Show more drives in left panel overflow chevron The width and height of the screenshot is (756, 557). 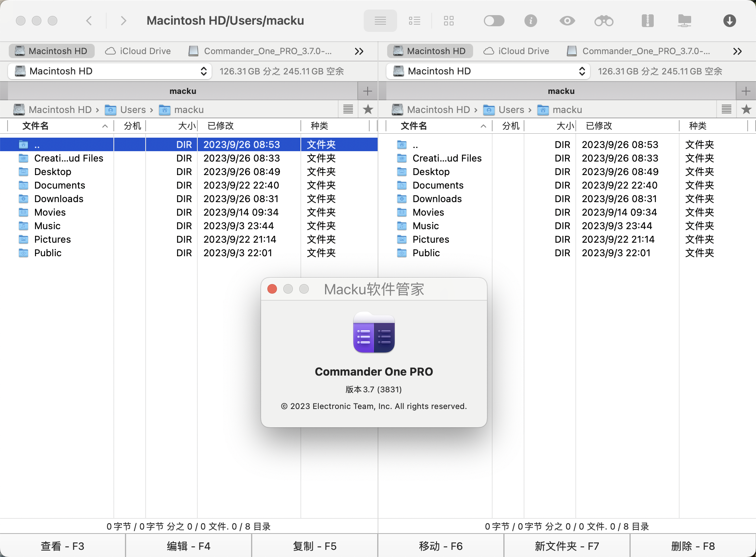(359, 51)
